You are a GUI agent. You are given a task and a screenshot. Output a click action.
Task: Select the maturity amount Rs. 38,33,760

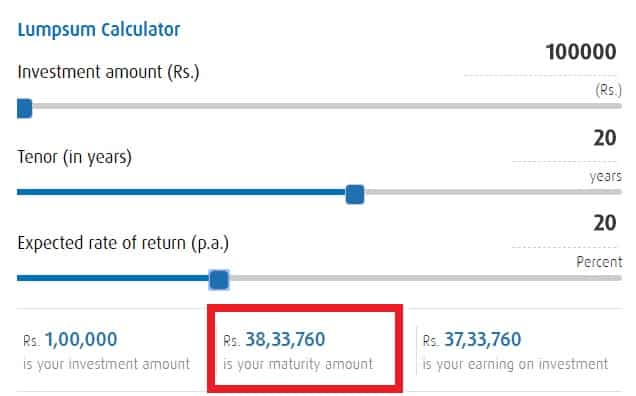coord(274,340)
